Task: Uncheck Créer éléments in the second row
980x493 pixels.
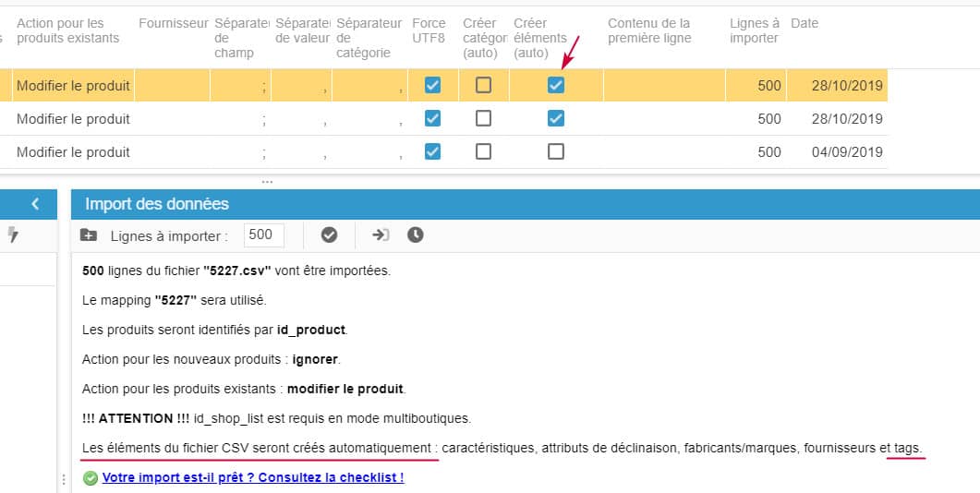Action: tap(555, 118)
